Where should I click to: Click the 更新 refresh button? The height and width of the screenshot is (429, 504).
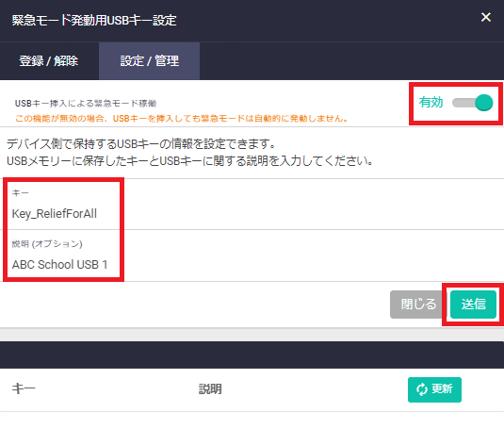coord(434,389)
